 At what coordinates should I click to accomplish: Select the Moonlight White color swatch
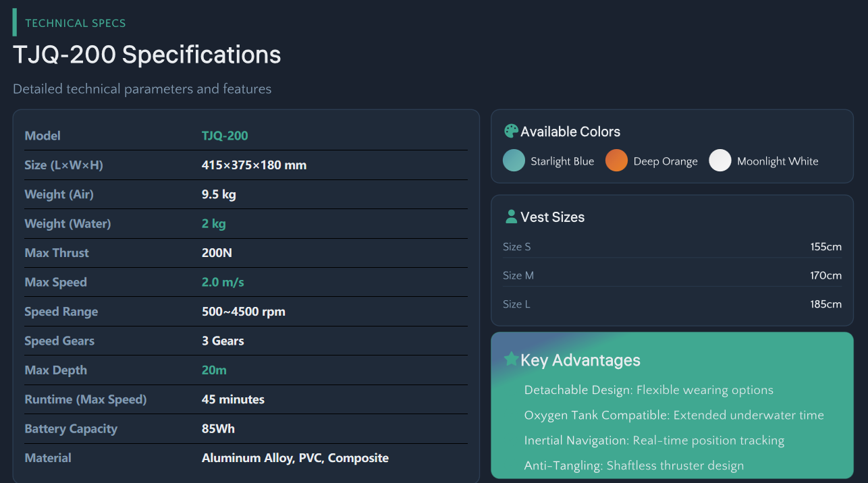(720, 161)
